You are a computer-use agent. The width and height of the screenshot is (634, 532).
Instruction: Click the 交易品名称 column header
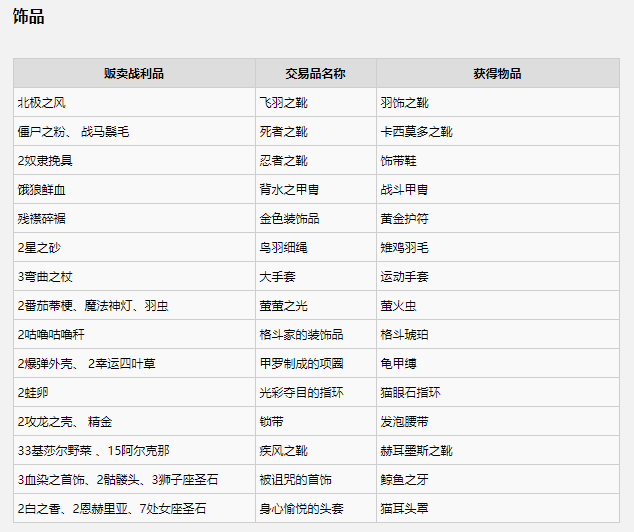pyautogui.click(x=315, y=74)
